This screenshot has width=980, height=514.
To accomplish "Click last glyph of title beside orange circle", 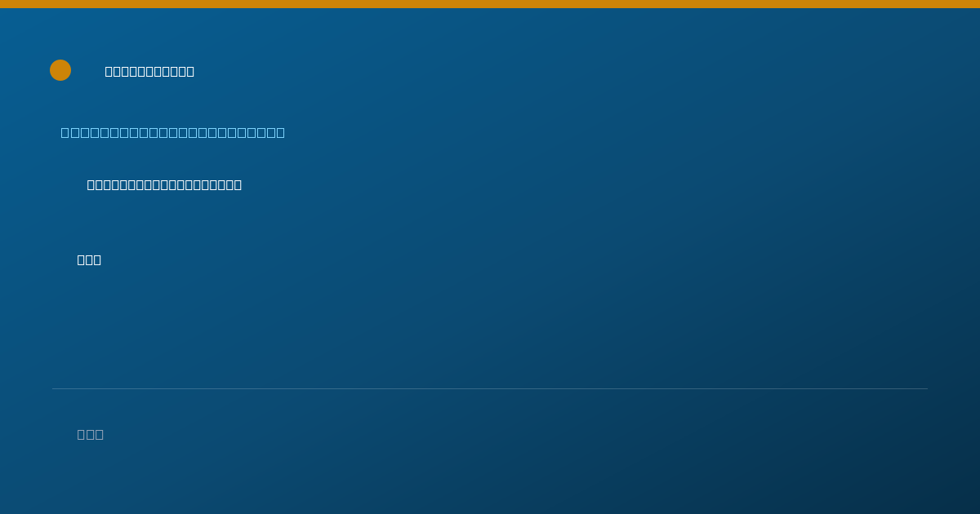I will tap(190, 71).
